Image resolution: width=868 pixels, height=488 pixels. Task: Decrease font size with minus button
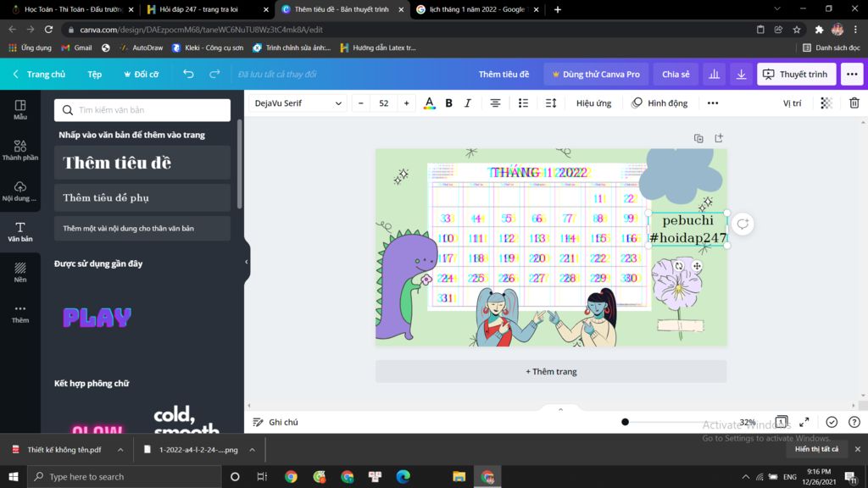(x=361, y=103)
